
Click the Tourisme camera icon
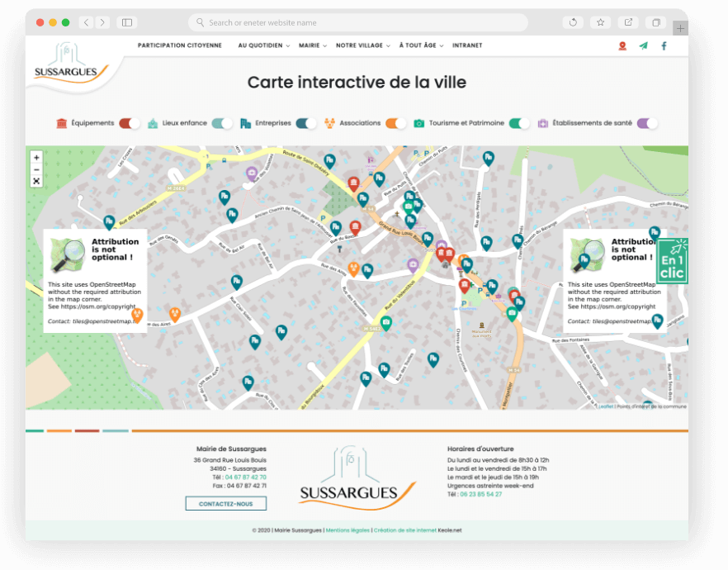pyautogui.click(x=418, y=123)
